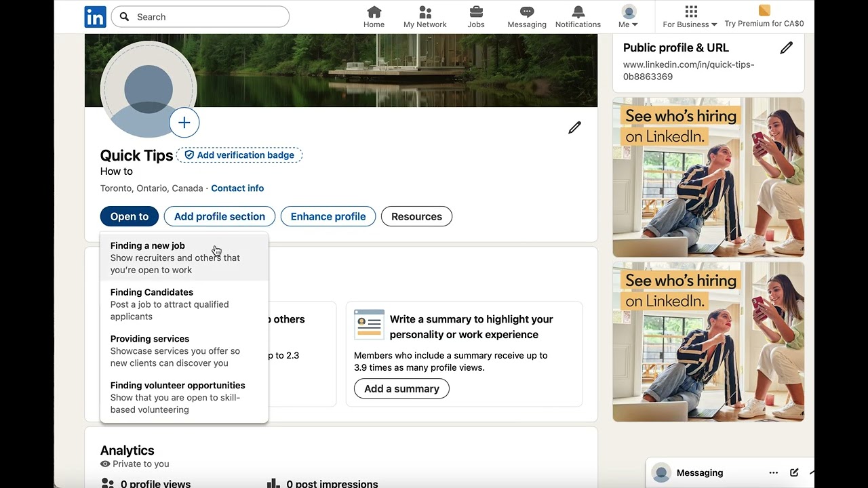Image resolution: width=868 pixels, height=488 pixels.
Task: Click the 'How to' headline
Action: point(116,171)
